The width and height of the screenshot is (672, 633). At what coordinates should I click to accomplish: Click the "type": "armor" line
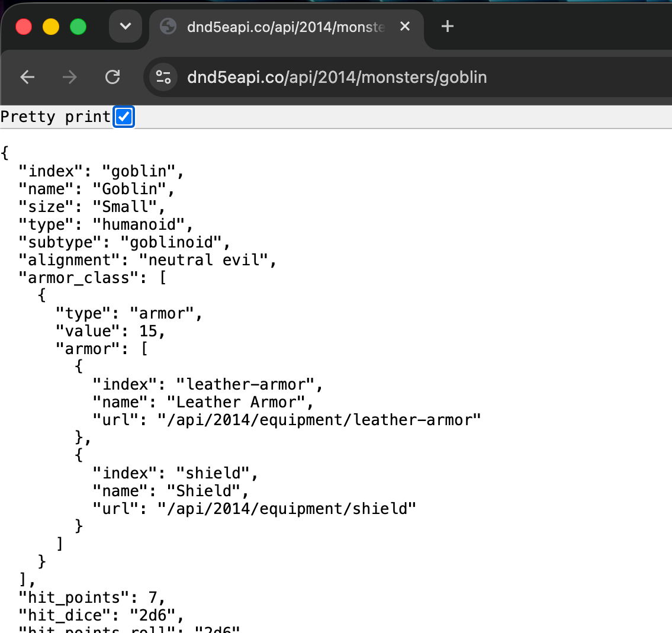tap(129, 314)
